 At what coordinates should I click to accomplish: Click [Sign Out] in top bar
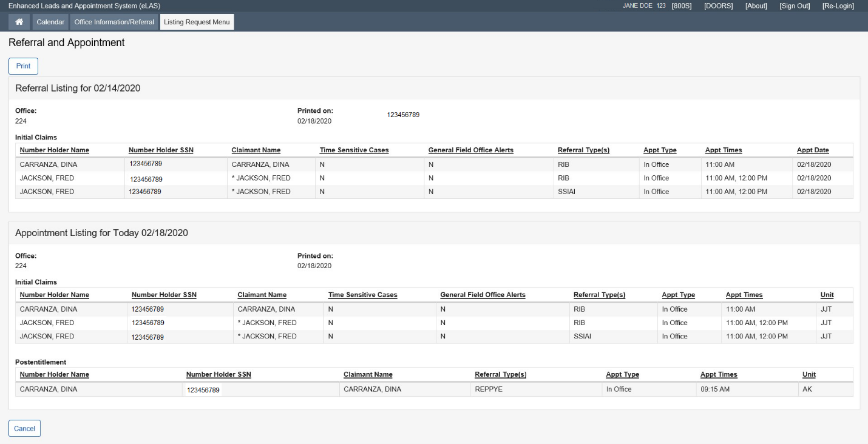[x=795, y=6]
